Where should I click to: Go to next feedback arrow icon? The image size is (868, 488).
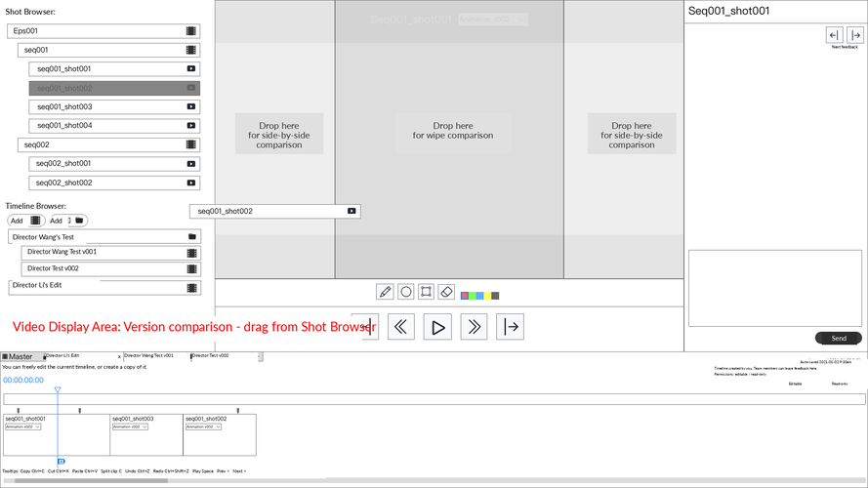pos(855,35)
